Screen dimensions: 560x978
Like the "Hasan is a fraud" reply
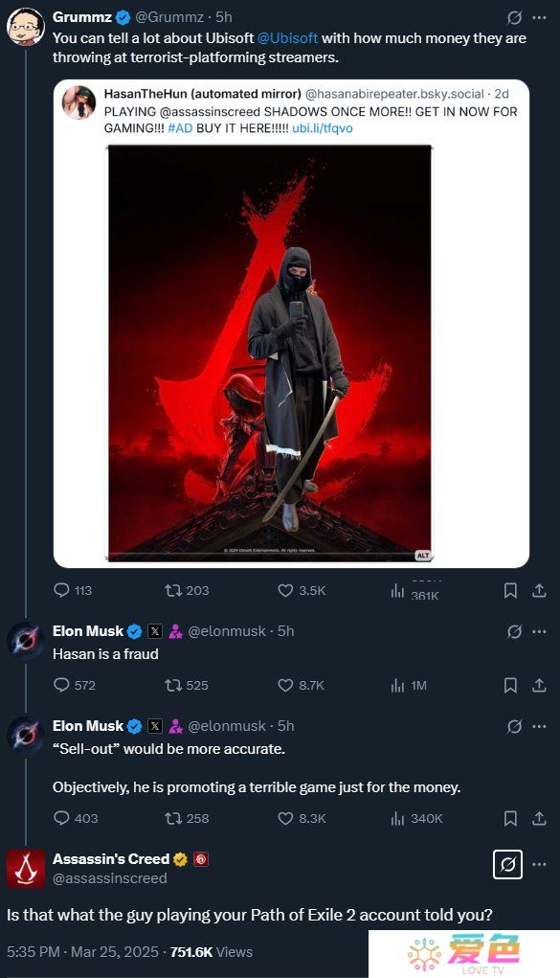point(285,685)
